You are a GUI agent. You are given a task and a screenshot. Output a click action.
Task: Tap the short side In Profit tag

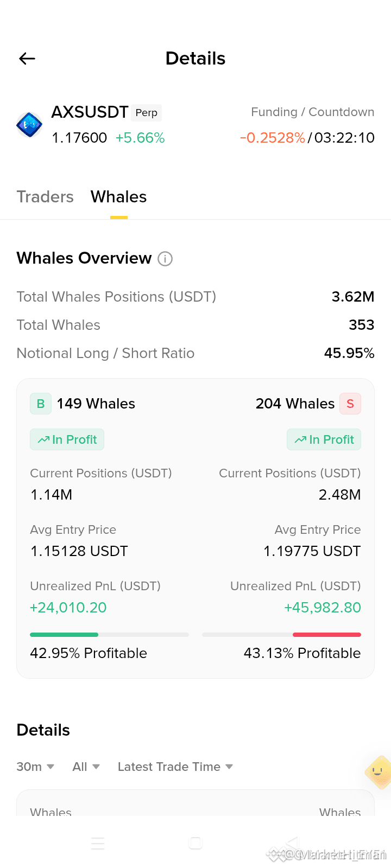(x=324, y=439)
